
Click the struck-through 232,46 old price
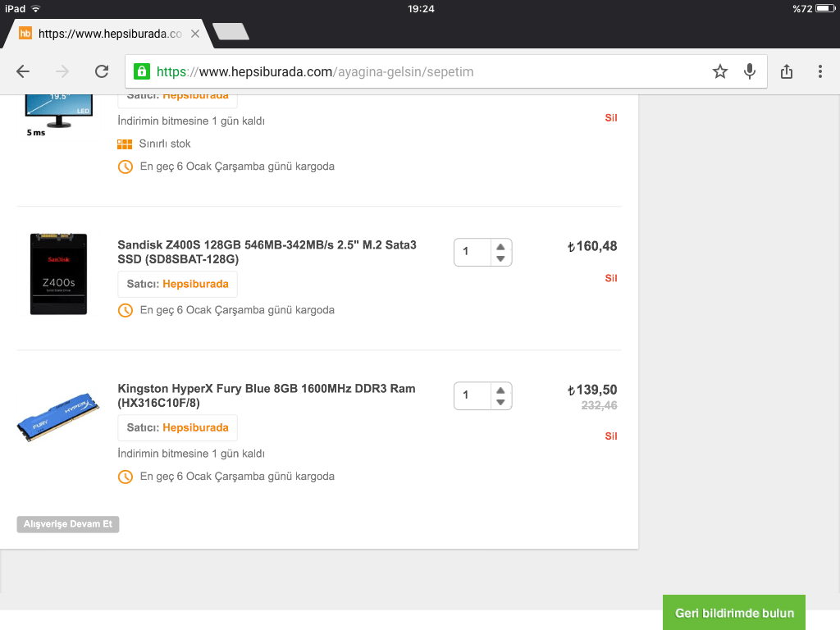pyautogui.click(x=600, y=405)
